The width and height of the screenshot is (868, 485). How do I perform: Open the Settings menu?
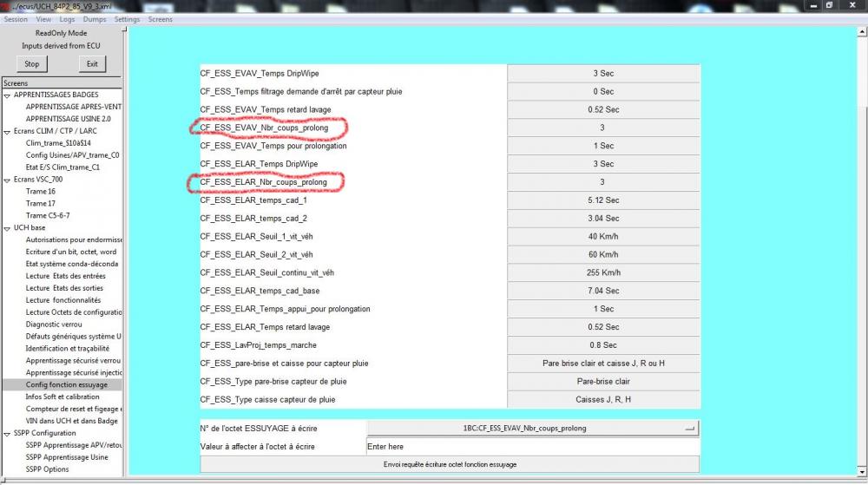pyautogui.click(x=127, y=19)
